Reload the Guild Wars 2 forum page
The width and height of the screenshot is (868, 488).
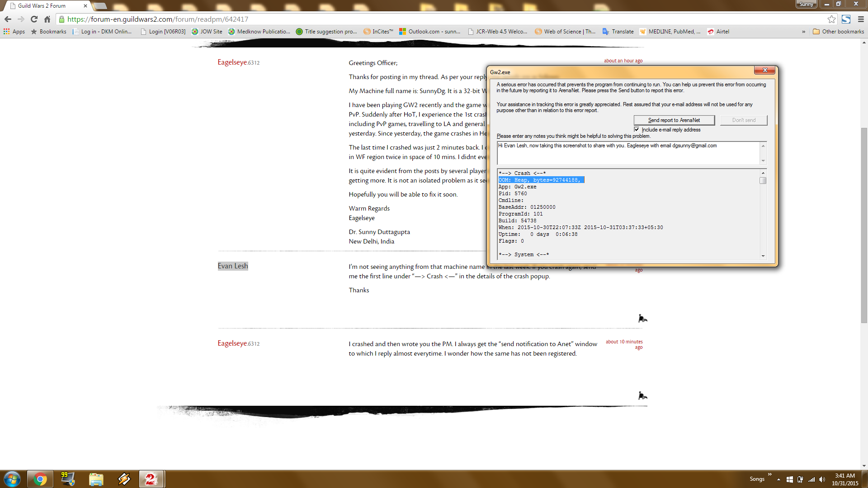click(34, 19)
